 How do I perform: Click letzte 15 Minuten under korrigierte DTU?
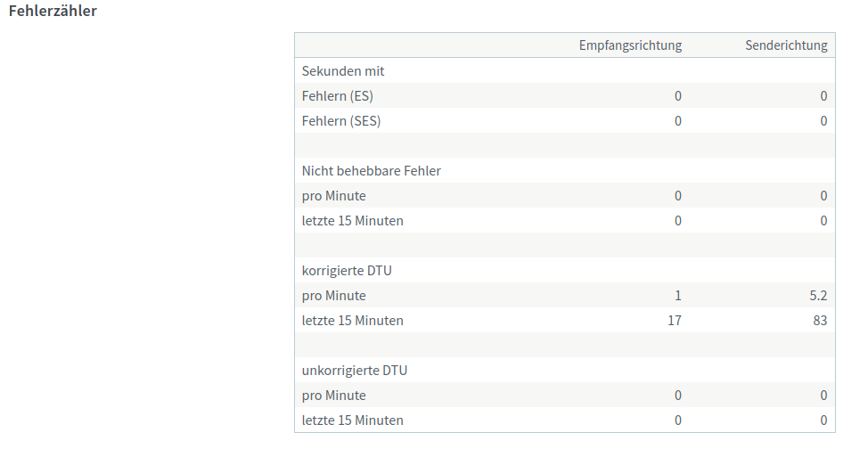[x=352, y=320]
